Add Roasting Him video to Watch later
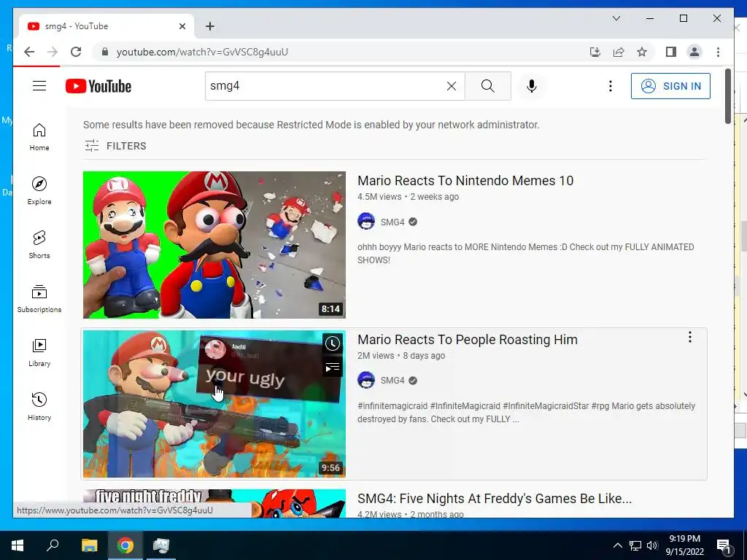This screenshot has width=747, height=560. click(x=333, y=343)
